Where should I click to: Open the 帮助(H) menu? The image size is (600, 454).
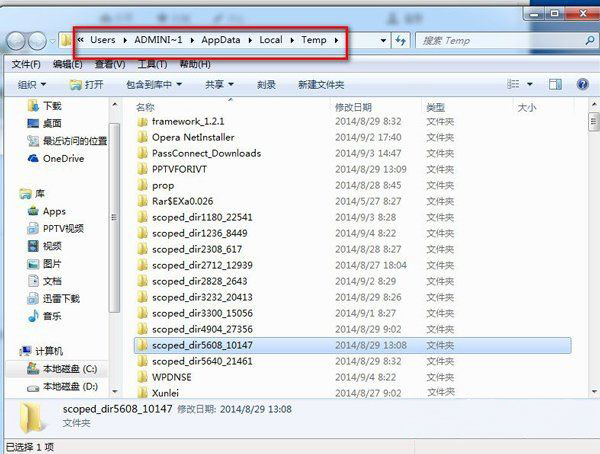[x=195, y=64]
